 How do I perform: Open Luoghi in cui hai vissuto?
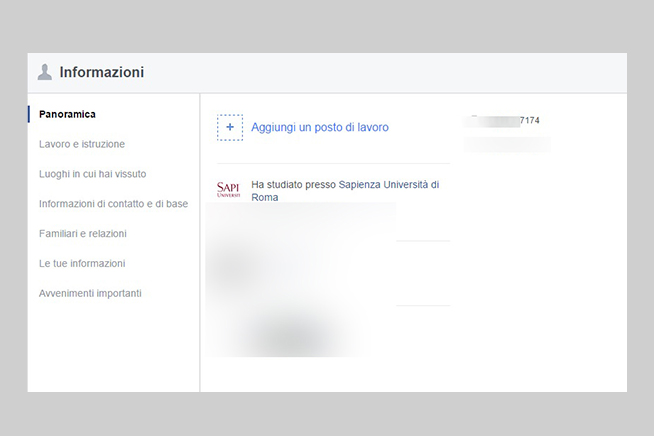[93, 174]
